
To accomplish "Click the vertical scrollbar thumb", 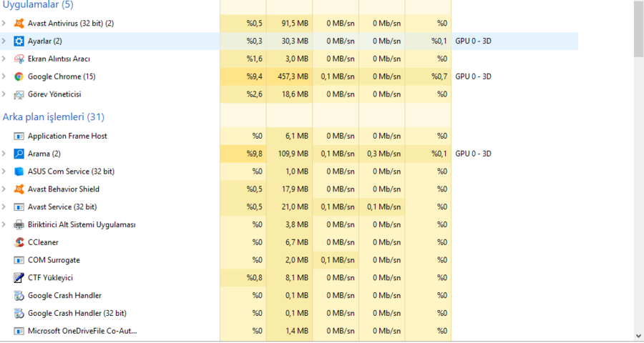I will (x=639, y=29).
